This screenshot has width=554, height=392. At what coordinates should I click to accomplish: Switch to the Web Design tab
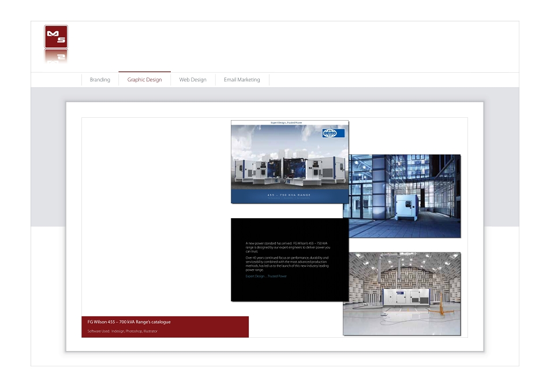[x=193, y=80]
